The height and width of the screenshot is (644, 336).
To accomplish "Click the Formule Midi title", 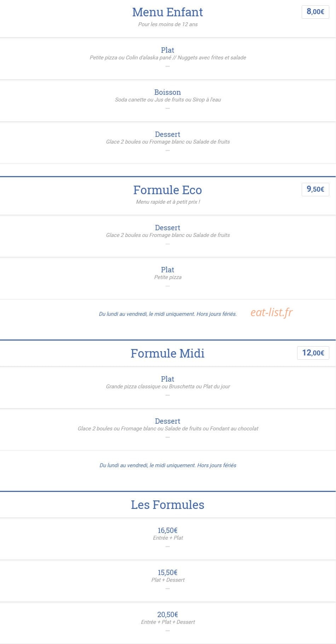I will point(167,353).
